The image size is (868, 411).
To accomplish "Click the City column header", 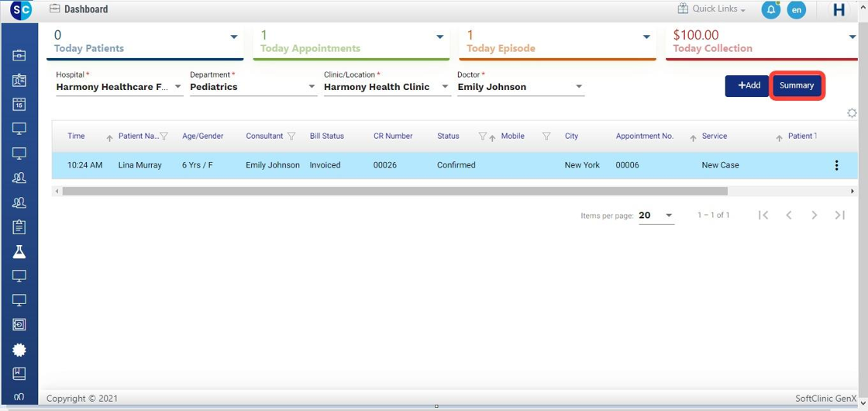I will [571, 136].
